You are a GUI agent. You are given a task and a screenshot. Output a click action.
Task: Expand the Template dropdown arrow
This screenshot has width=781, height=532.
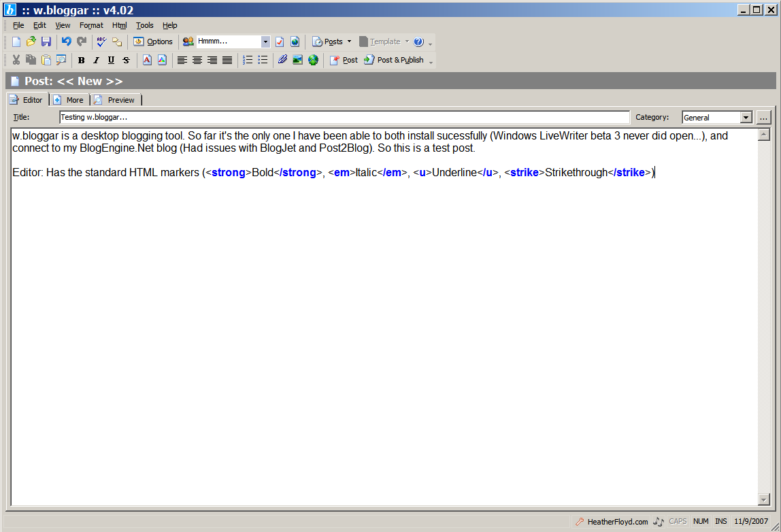(x=407, y=42)
